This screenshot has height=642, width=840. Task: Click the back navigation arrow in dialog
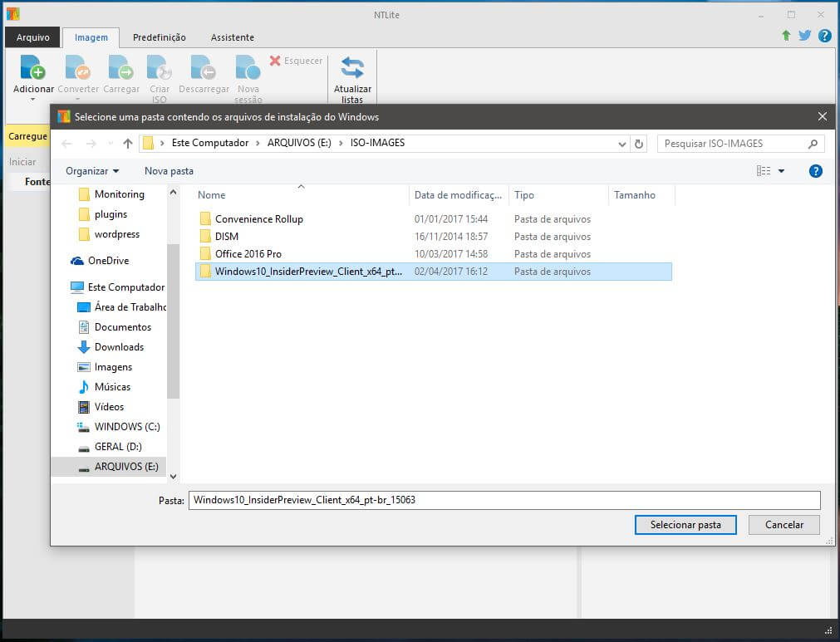[66, 144]
